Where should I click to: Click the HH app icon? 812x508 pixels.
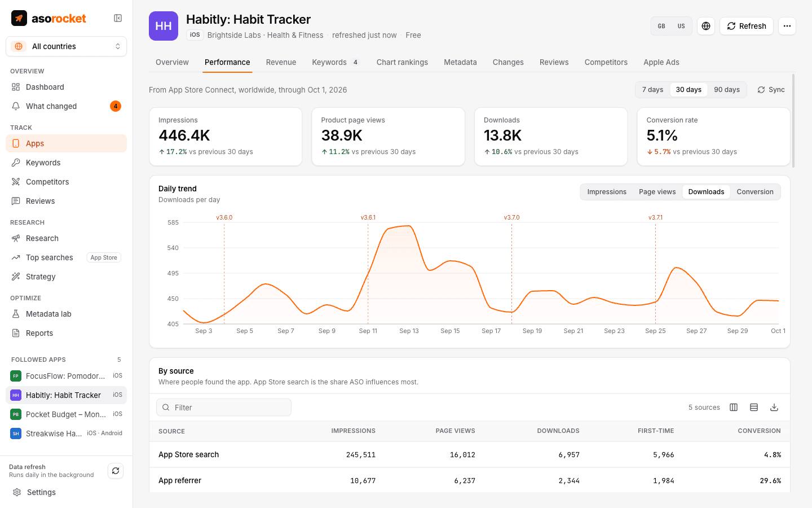tap(164, 26)
